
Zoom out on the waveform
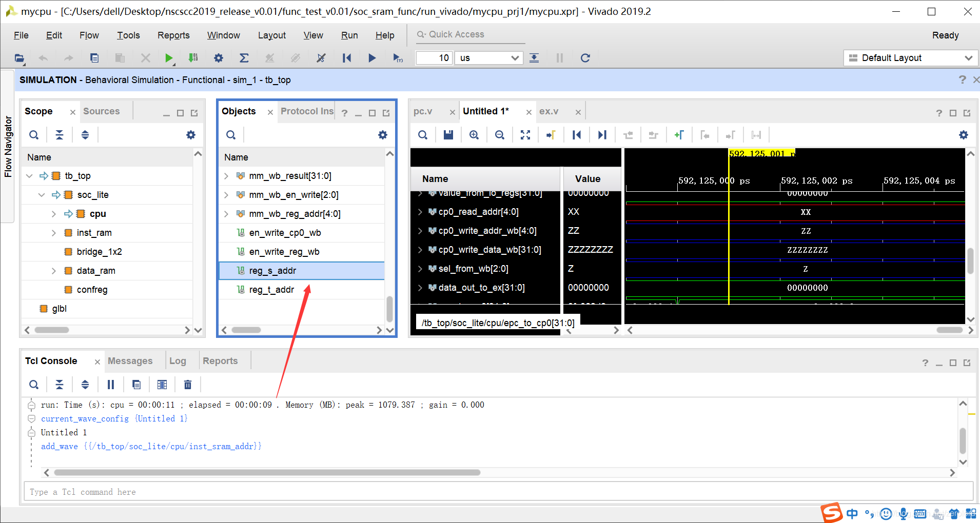[500, 135]
